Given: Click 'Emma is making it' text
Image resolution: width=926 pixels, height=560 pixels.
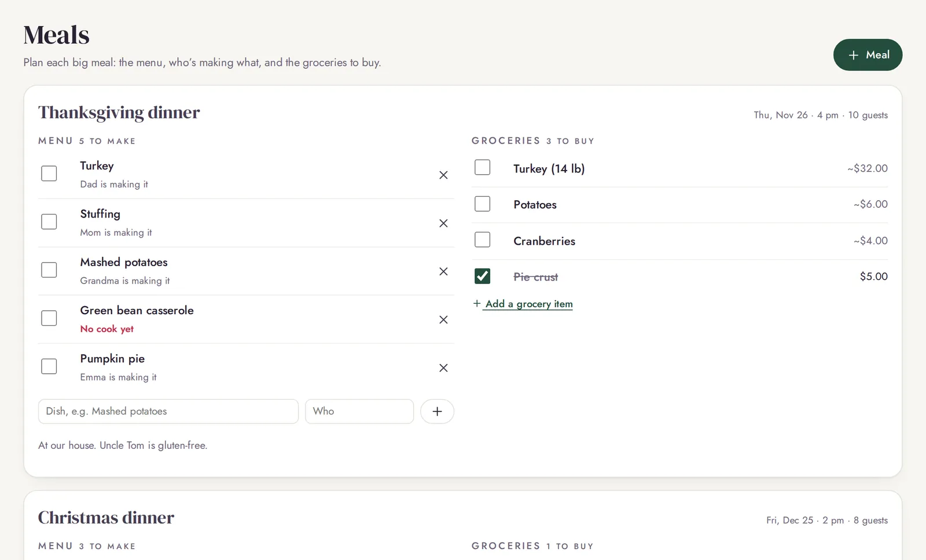Looking at the screenshot, I should [x=119, y=377].
